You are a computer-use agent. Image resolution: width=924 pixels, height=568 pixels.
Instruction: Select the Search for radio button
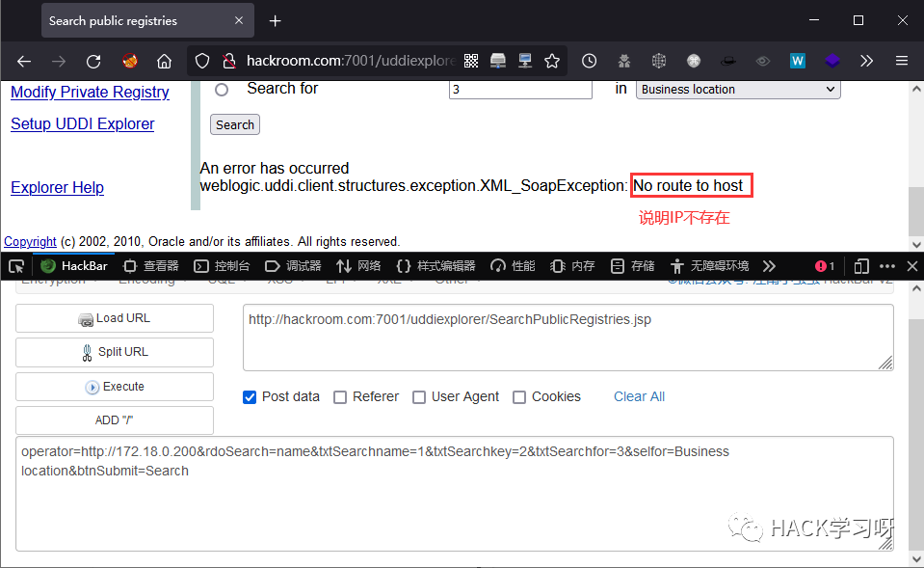click(222, 90)
